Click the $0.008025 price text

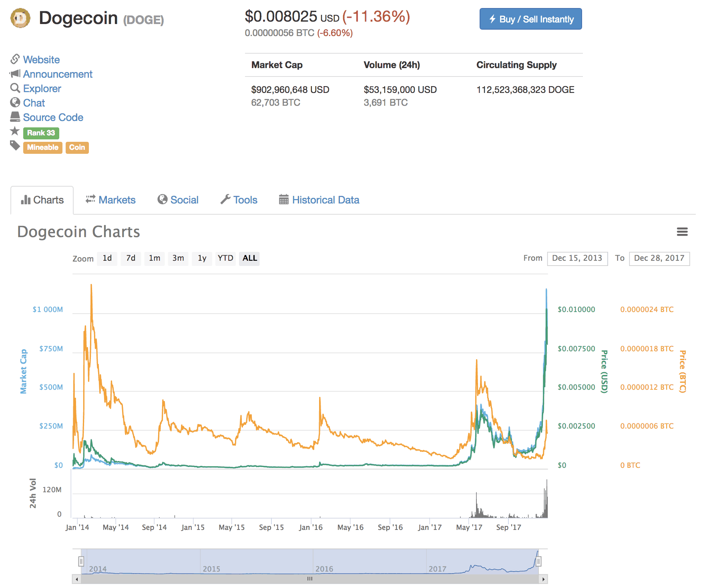(x=281, y=16)
